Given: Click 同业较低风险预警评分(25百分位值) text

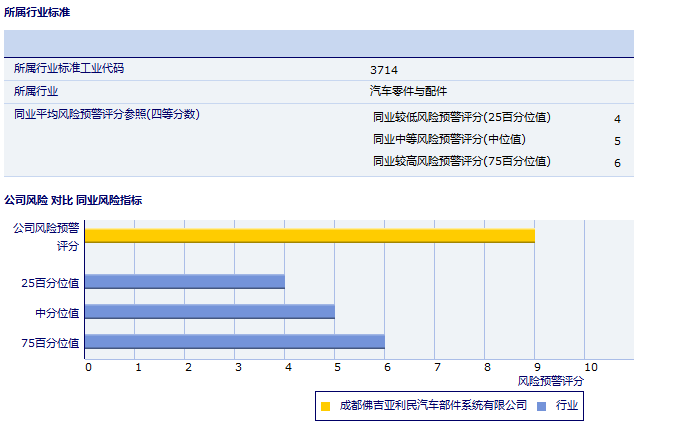Looking at the screenshot, I should pyautogui.click(x=461, y=118).
